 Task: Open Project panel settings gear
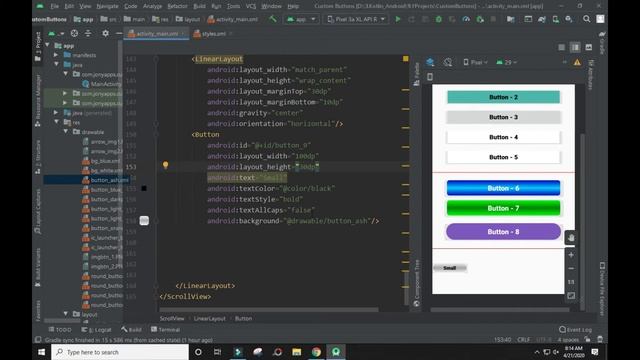[x=105, y=33]
